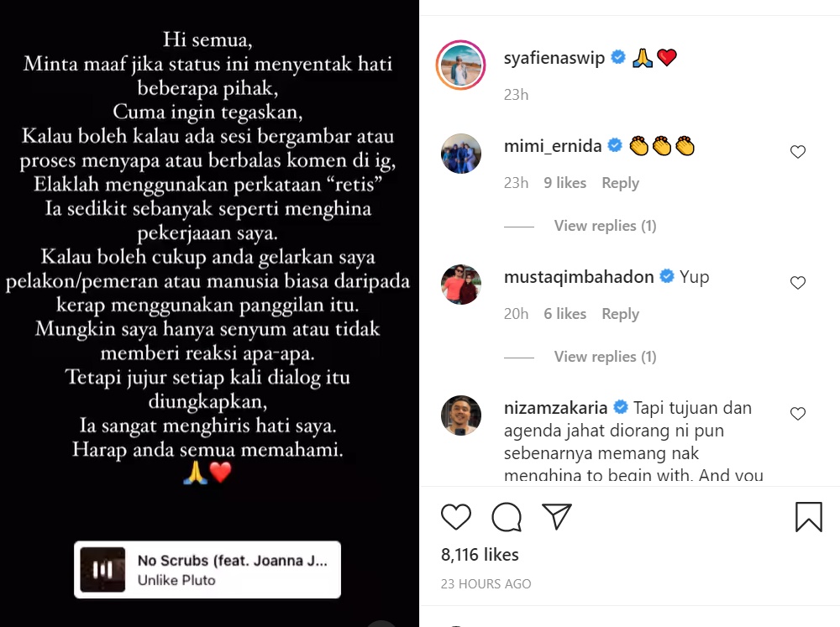840x627 pixels.
Task: Open the comment bubble icon
Action: 507,517
